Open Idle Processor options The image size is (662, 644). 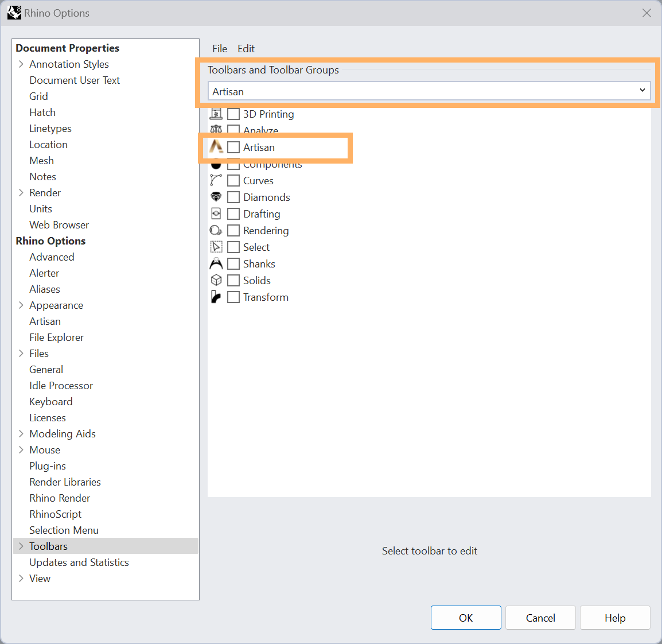[x=61, y=385]
